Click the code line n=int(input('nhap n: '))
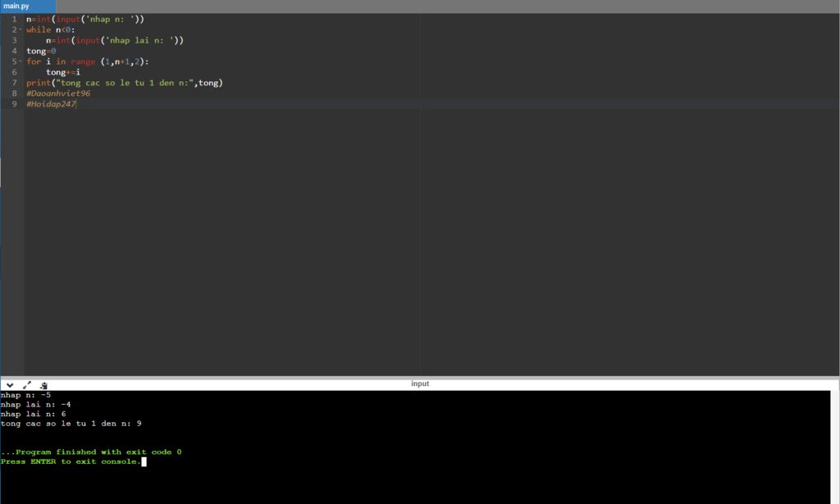The image size is (840, 504). click(85, 20)
